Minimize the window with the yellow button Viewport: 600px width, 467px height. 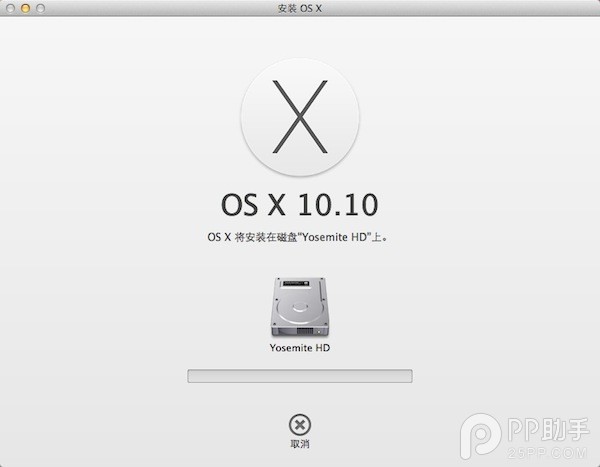pos(25,8)
